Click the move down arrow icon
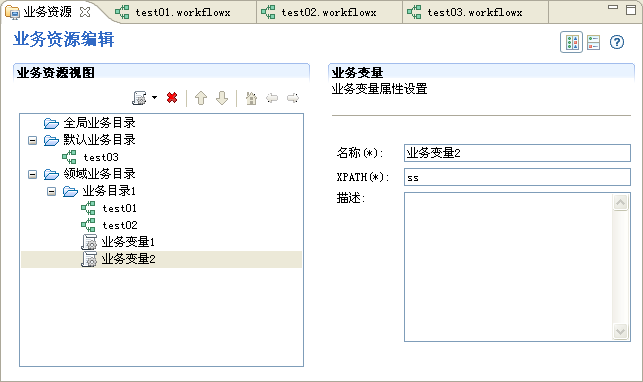Screen dimensions: 643x382 pos(222,98)
